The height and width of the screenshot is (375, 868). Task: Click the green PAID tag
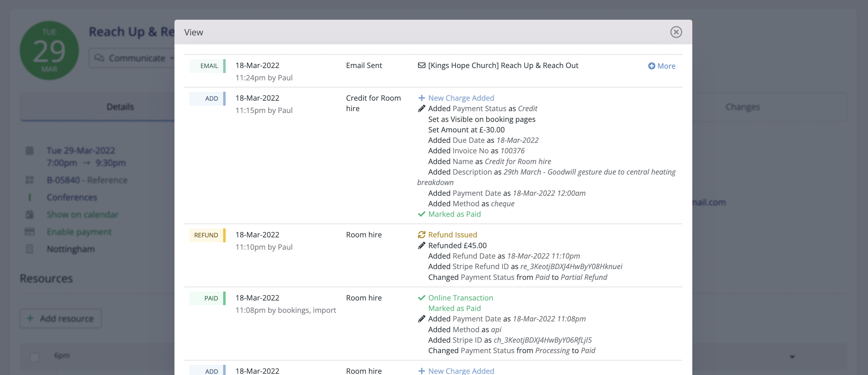pos(207,298)
